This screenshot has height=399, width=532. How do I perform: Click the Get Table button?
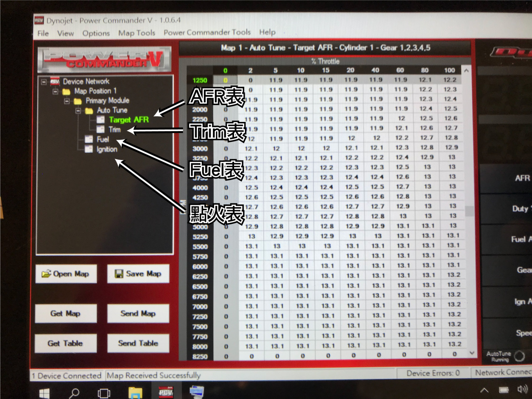[x=66, y=343]
